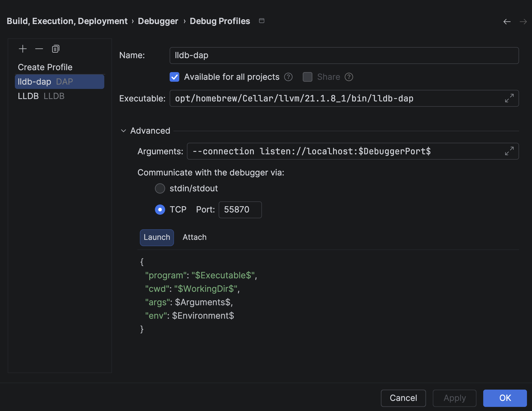Expand the Arguments field editor
This screenshot has width=532, height=411.
pyautogui.click(x=509, y=151)
